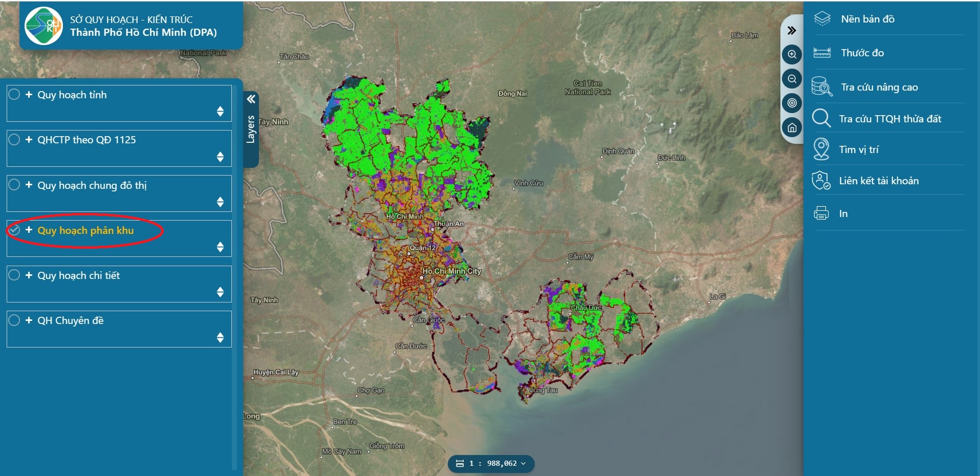Click the zoom in magnifier icon
The image size is (980, 476).
tap(792, 54)
